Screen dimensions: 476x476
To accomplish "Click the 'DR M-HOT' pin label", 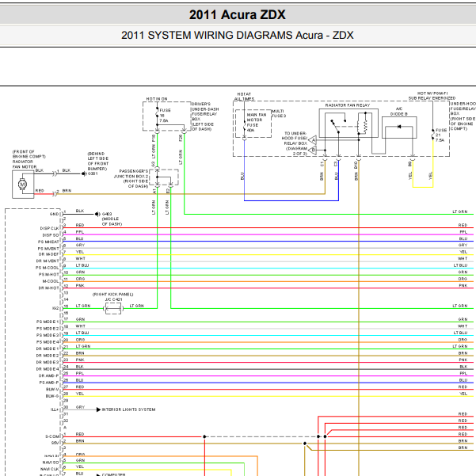I will (x=48, y=288).
